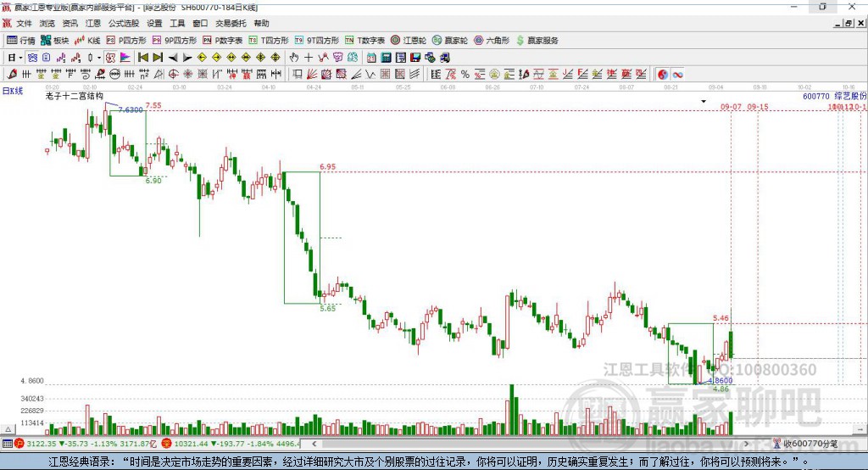This screenshot has width=868, height=470.
Task: Click the 09-15 date marker label
Action: tap(758, 106)
